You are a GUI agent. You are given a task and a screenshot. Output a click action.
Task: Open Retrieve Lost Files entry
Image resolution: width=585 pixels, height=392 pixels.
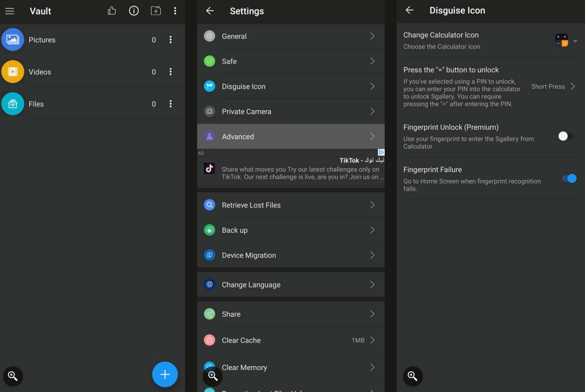coord(291,205)
